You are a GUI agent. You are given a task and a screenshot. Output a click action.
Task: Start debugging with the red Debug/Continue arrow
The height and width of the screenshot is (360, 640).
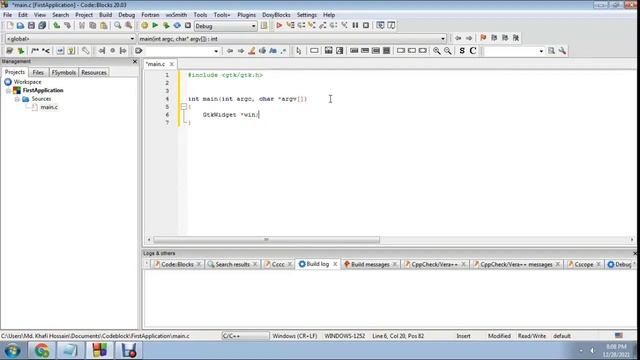(x=279, y=26)
